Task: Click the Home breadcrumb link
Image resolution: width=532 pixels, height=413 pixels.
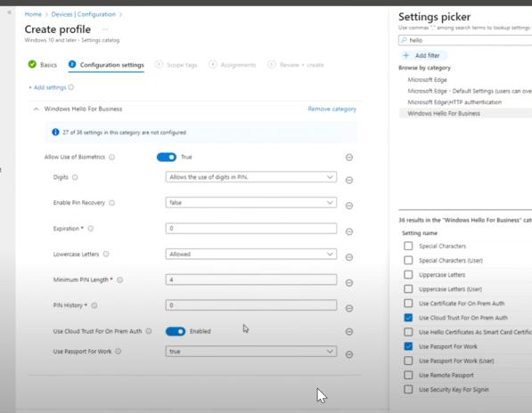Action: tap(33, 14)
